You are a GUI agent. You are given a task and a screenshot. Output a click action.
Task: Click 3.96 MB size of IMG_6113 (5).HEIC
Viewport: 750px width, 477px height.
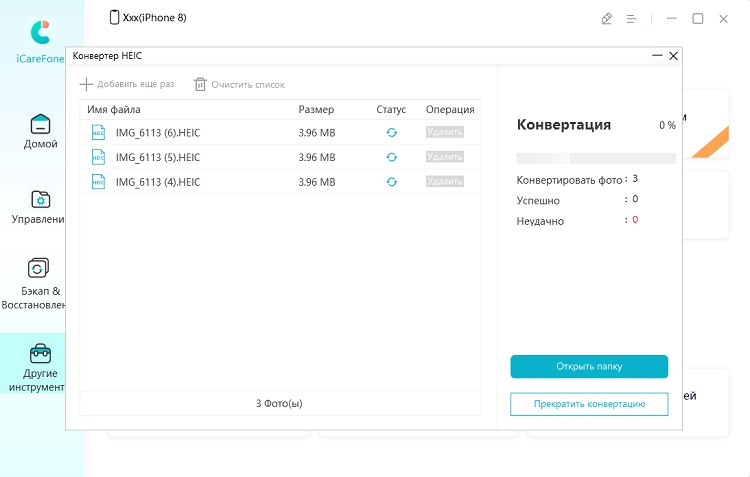point(317,157)
